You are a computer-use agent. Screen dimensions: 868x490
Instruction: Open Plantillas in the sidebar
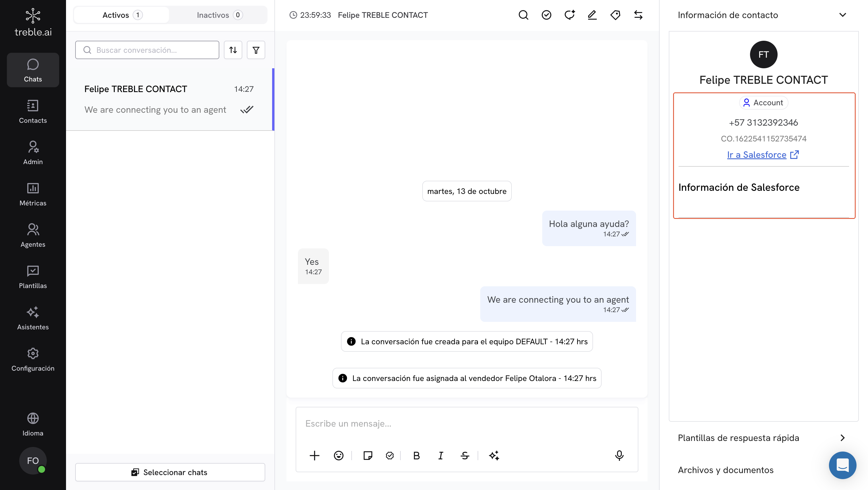pos(33,277)
